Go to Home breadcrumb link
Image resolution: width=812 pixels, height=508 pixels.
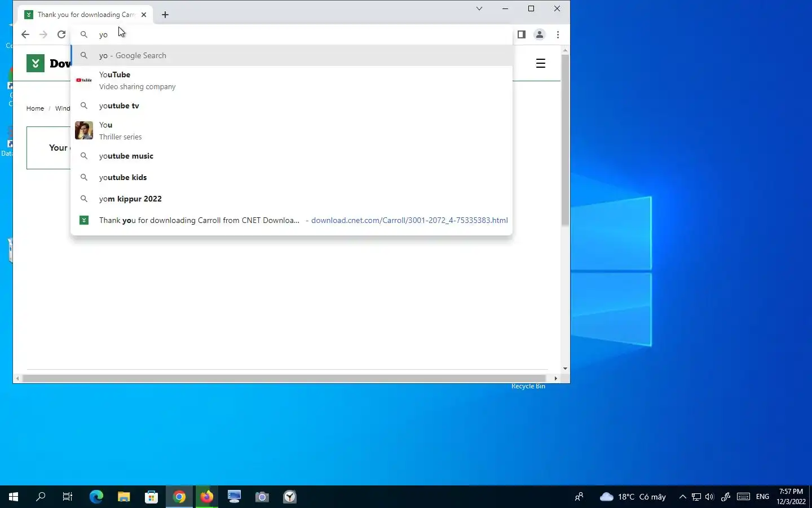click(35, 108)
